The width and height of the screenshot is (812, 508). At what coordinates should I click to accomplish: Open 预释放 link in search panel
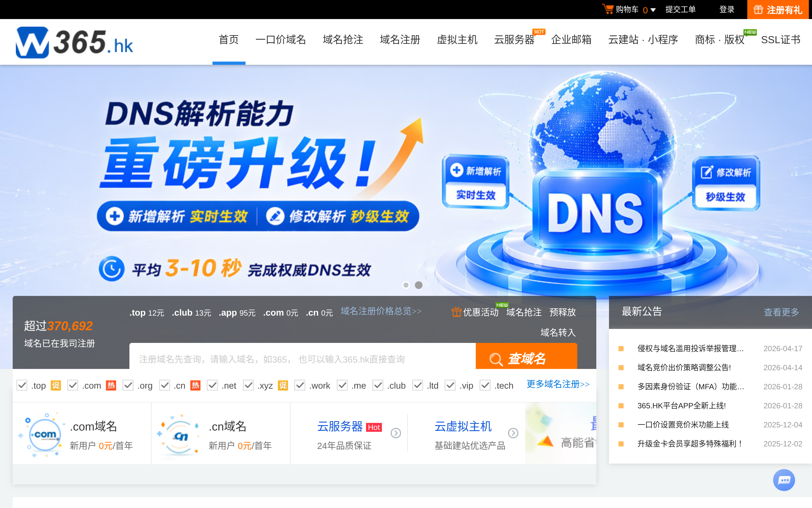[562, 312]
